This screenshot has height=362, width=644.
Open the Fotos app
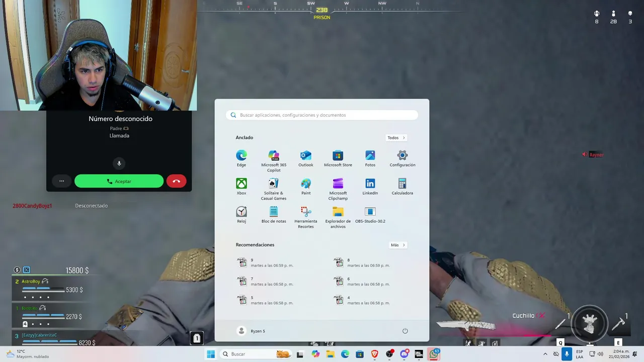coord(370,158)
